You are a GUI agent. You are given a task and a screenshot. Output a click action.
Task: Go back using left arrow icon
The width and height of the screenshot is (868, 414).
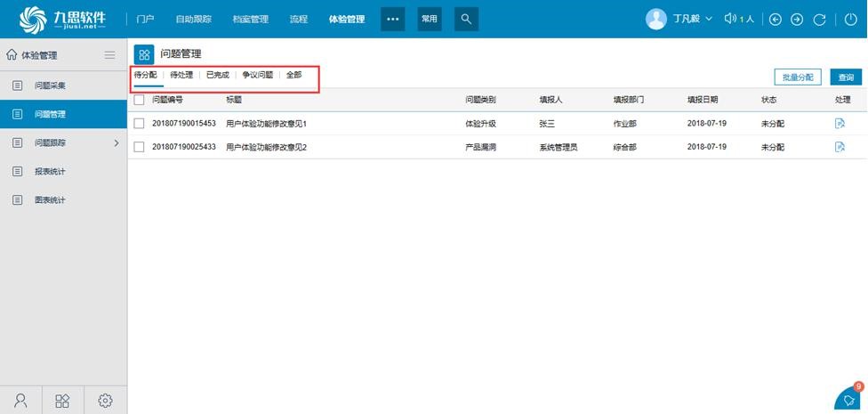click(x=776, y=20)
